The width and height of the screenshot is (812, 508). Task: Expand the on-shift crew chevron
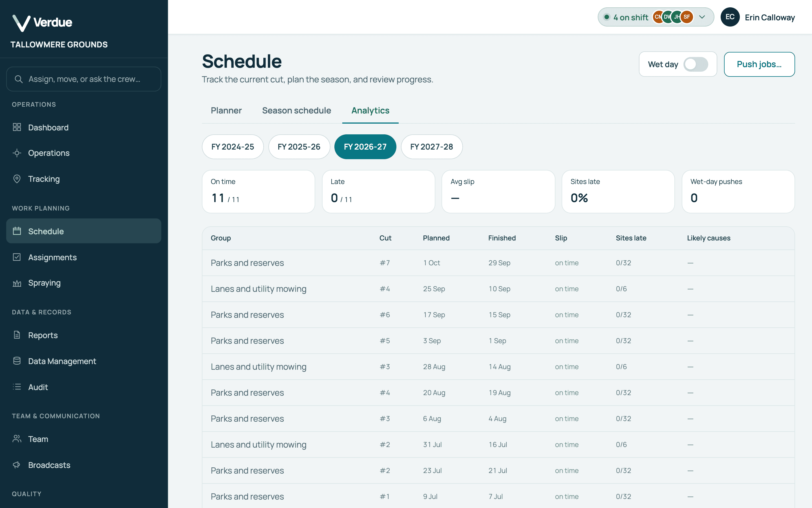(701, 17)
